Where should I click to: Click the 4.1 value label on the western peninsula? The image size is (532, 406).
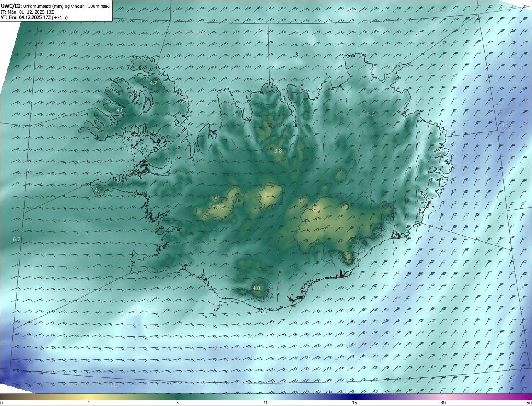pos(99,190)
